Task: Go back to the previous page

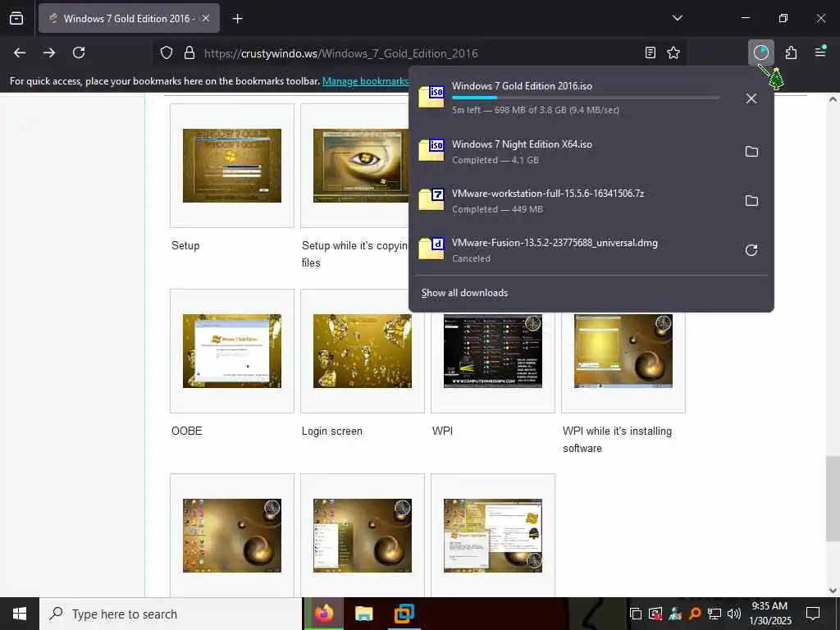Action: tap(20, 52)
